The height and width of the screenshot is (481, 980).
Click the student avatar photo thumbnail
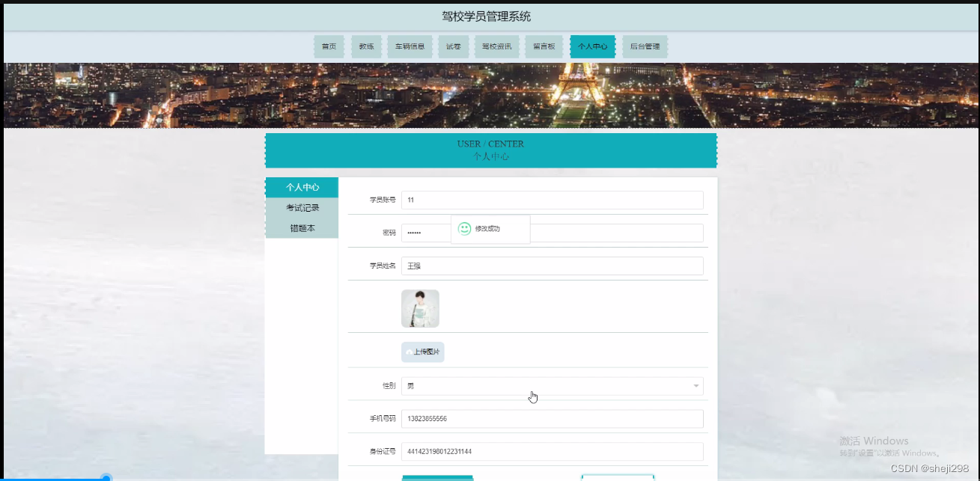coord(421,308)
